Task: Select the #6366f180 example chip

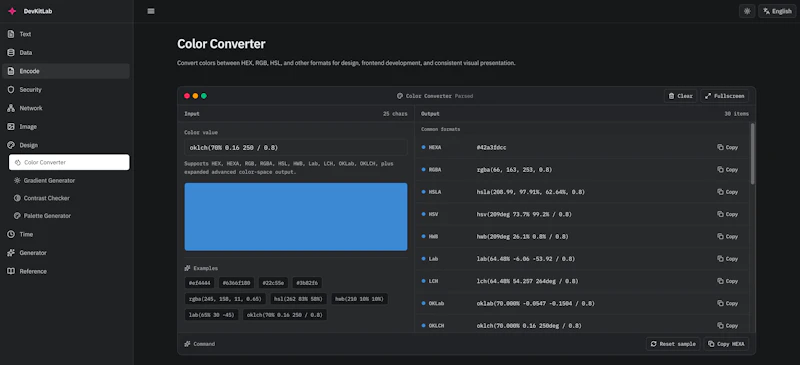Action: tap(237, 283)
